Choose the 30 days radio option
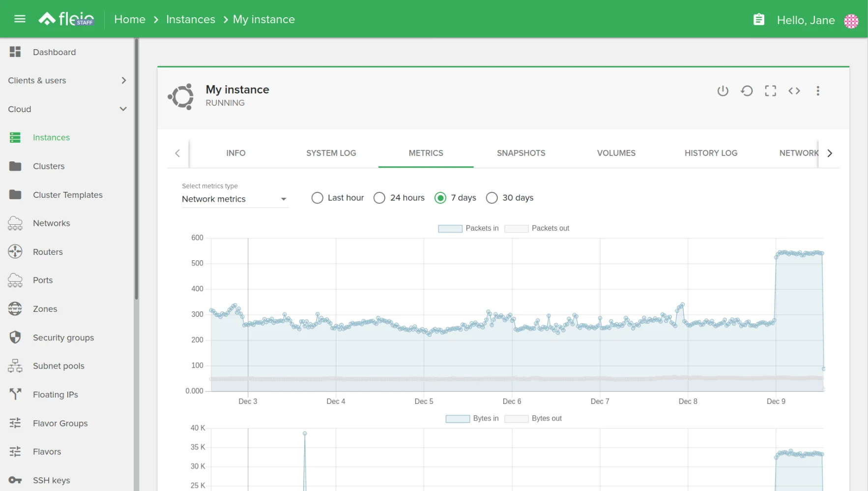The image size is (868, 491). [492, 198]
